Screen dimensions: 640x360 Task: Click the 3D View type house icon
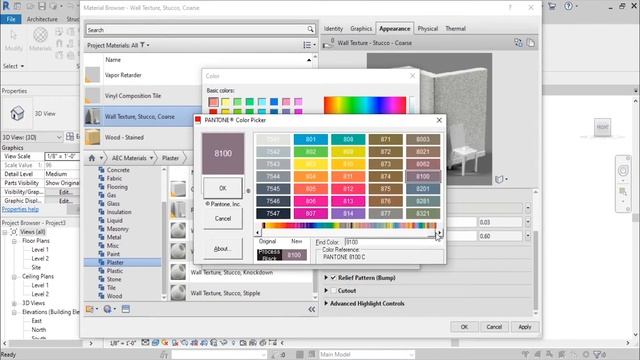[17, 113]
